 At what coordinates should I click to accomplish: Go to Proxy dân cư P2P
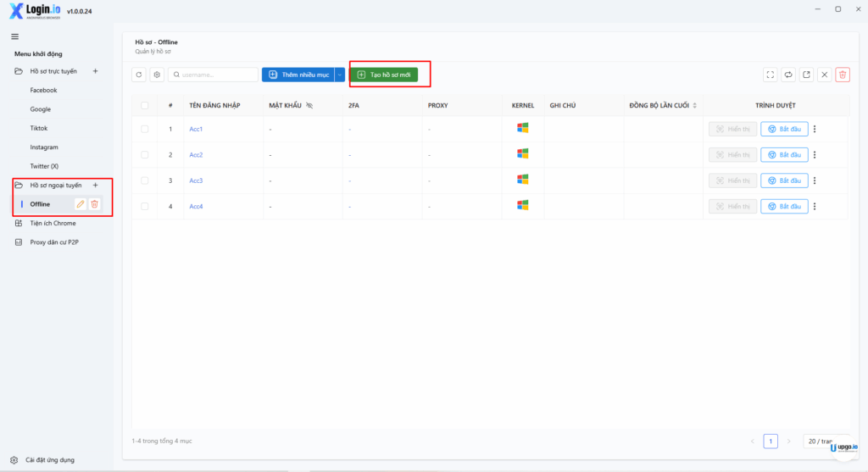click(x=54, y=242)
